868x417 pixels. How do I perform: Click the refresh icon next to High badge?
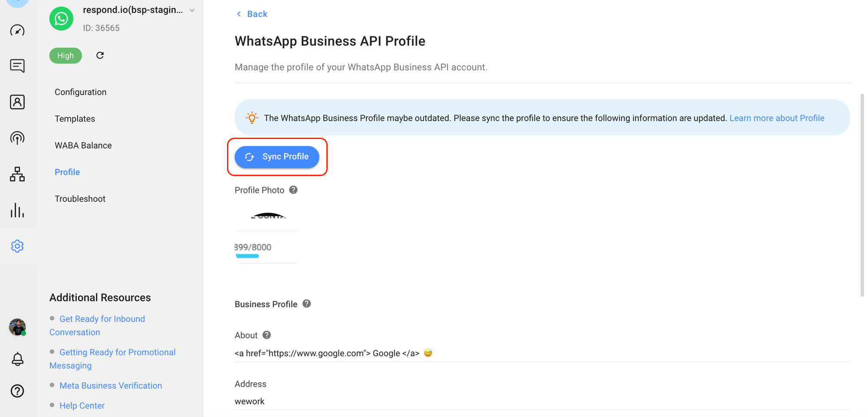[100, 55]
